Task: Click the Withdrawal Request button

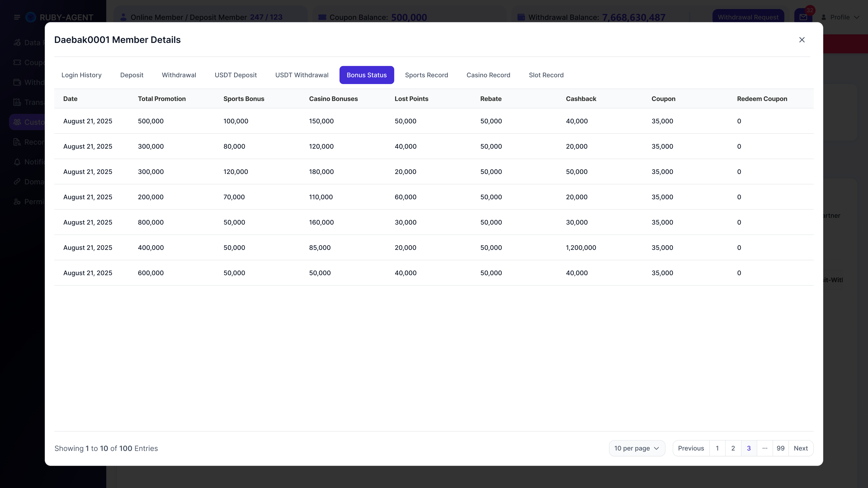Action: coord(748,17)
